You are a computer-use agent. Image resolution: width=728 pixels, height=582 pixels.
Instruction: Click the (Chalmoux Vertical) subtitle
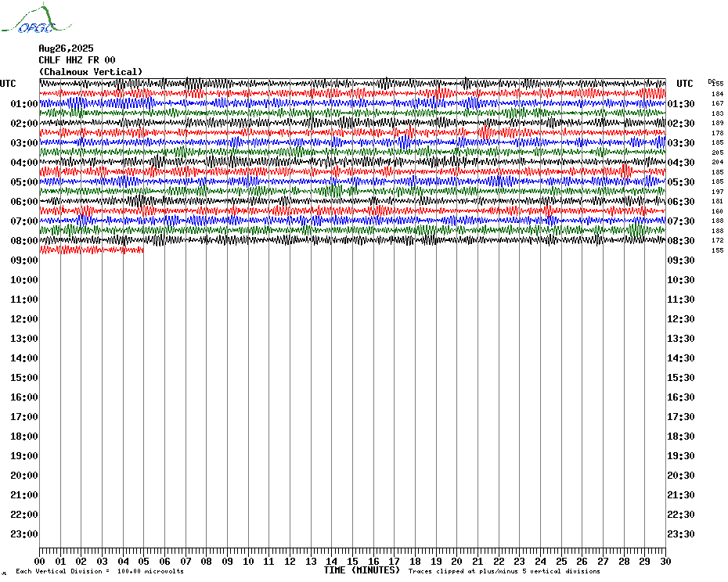click(x=91, y=72)
